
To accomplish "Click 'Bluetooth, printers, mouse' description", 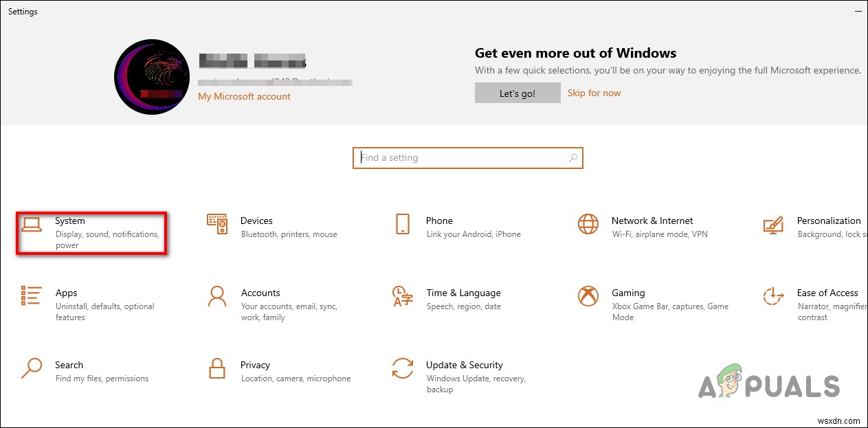I will 289,234.
